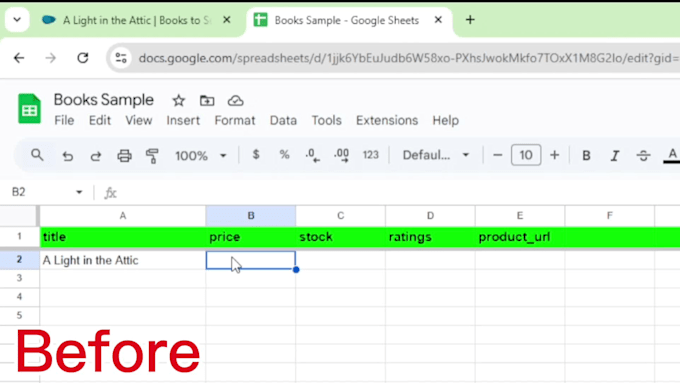Open the File menu
This screenshot has width=680, height=383.
(64, 120)
